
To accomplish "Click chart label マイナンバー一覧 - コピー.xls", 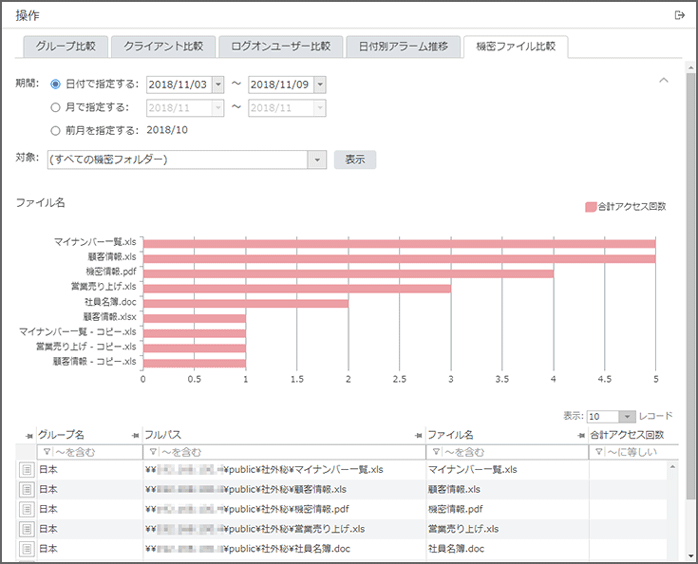I will (x=78, y=332).
